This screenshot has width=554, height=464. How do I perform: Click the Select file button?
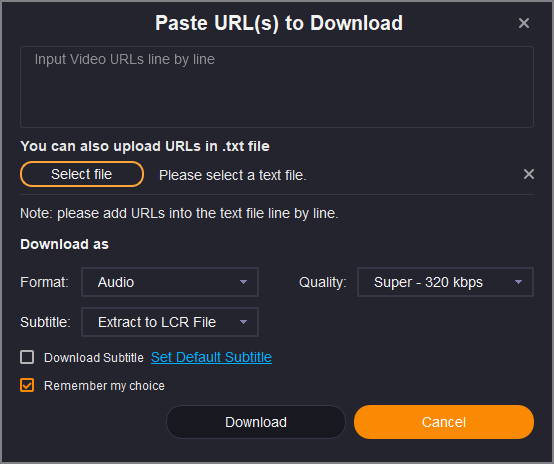click(x=82, y=174)
